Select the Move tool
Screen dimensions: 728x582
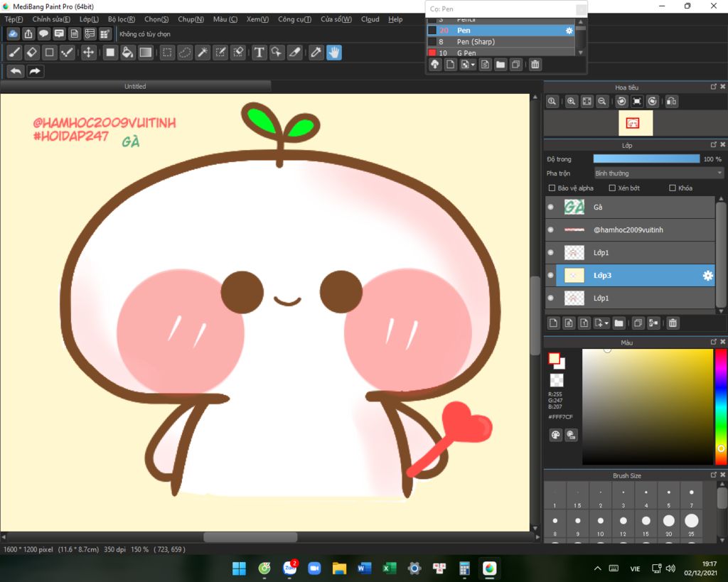(x=88, y=53)
